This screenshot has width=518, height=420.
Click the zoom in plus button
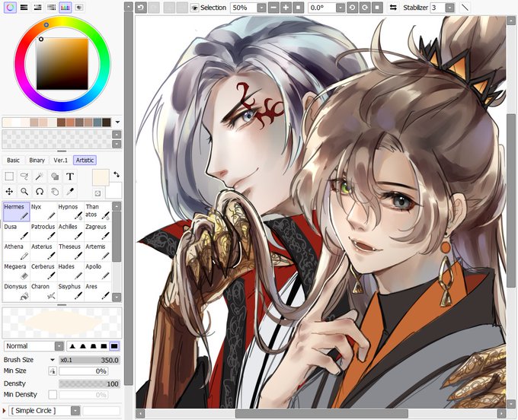tap(286, 8)
